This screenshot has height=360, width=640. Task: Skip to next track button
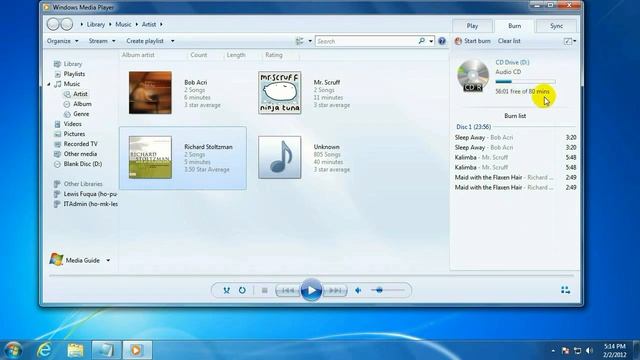point(335,290)
